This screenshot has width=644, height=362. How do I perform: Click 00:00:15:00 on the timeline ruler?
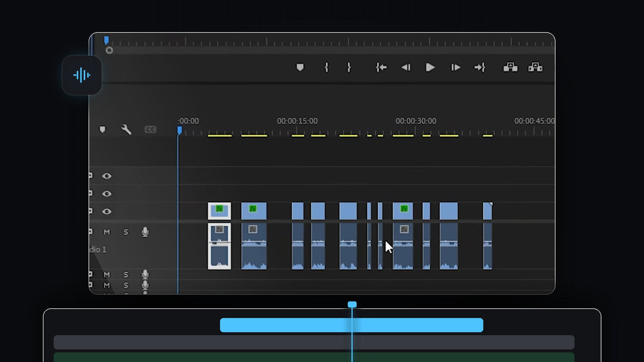(x=297, y=121)
